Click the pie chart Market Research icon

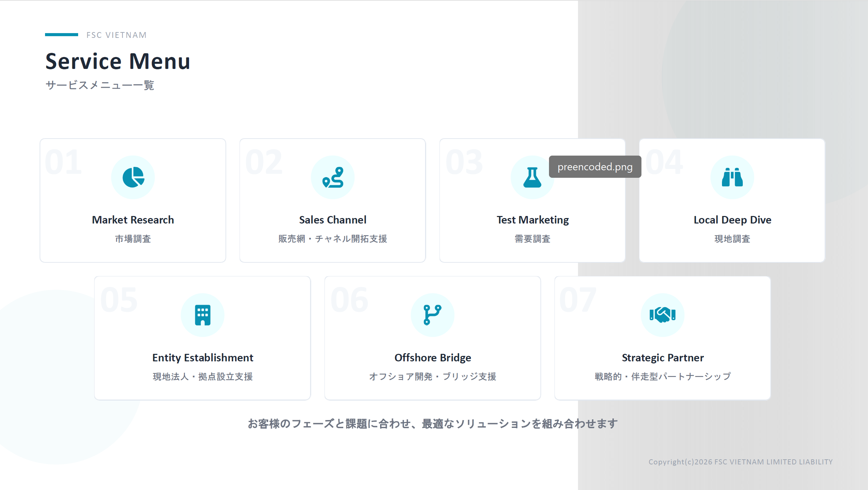click(133, 177)
